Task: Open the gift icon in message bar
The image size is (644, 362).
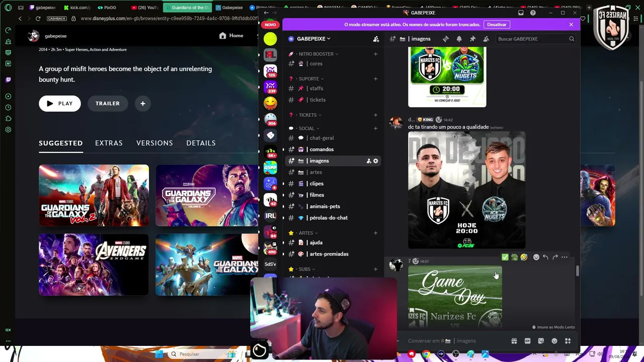Action: tap(514, 341)
